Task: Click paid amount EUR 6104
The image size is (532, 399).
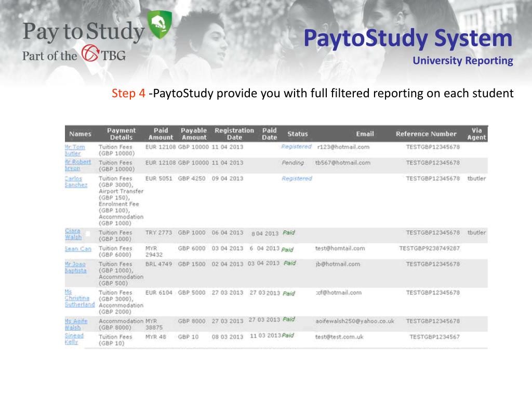Action: 159,292
